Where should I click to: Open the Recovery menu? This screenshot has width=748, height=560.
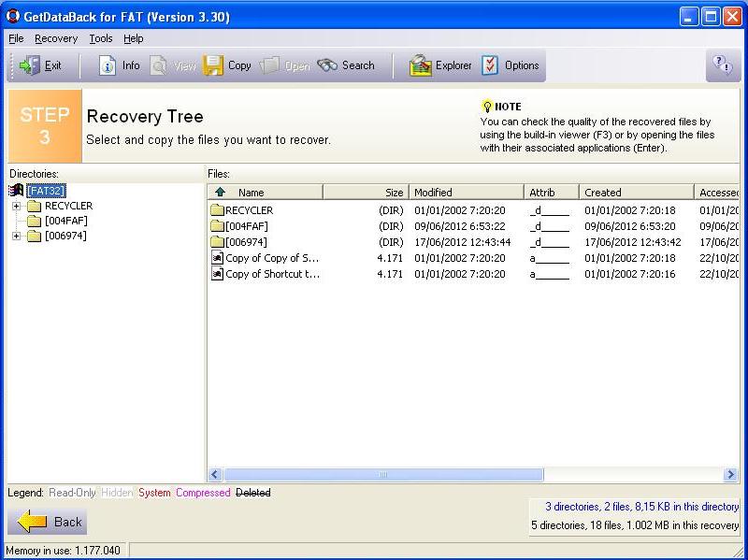(x=56, y=38)
